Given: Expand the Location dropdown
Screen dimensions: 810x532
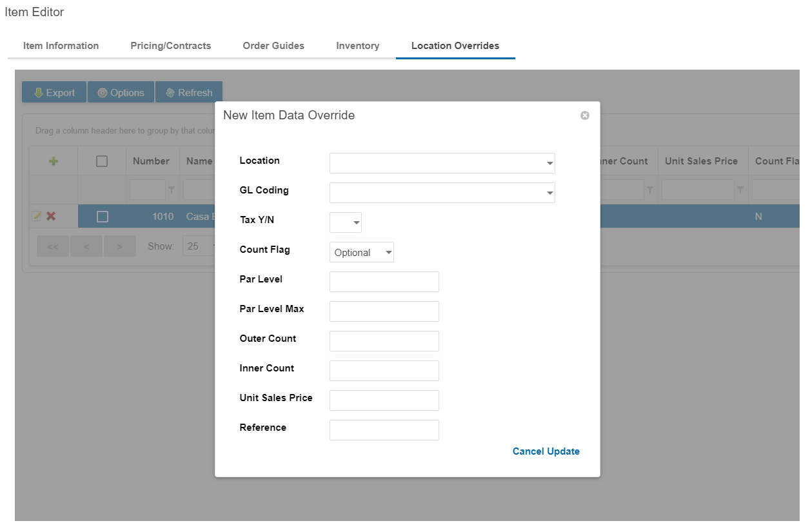Looking at the screenshot, I should coord(549,164).
